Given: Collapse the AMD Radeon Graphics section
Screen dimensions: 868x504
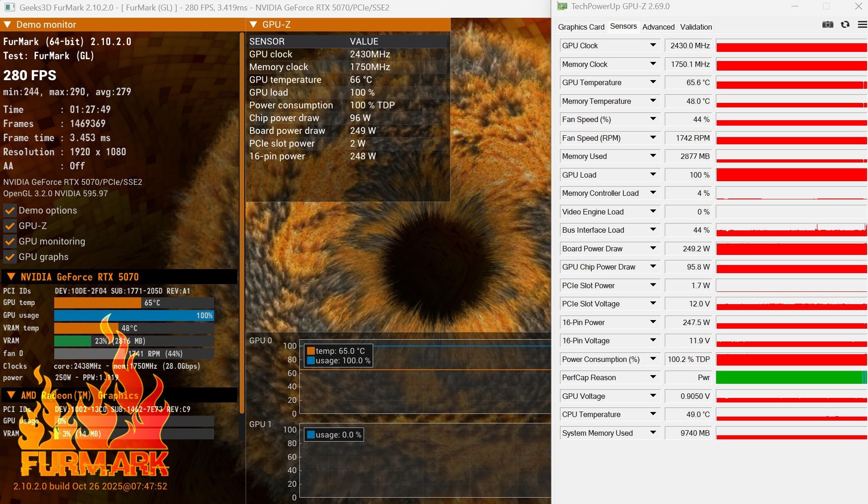Looking at the screenshot, I should click(11, 395).
